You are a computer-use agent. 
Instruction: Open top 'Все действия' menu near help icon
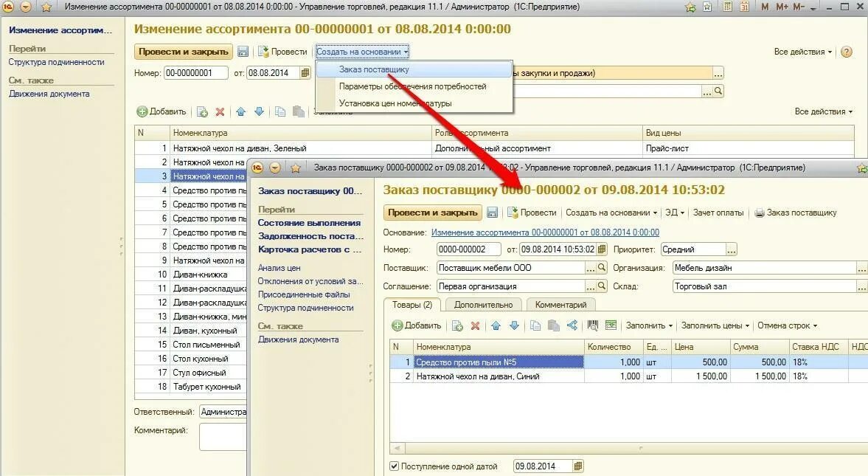(802, 52)
